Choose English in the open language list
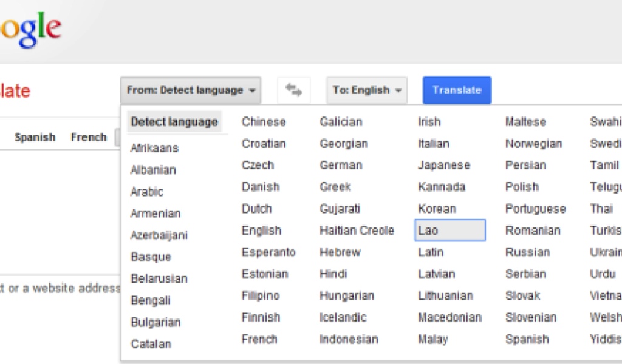 (261, 231)
